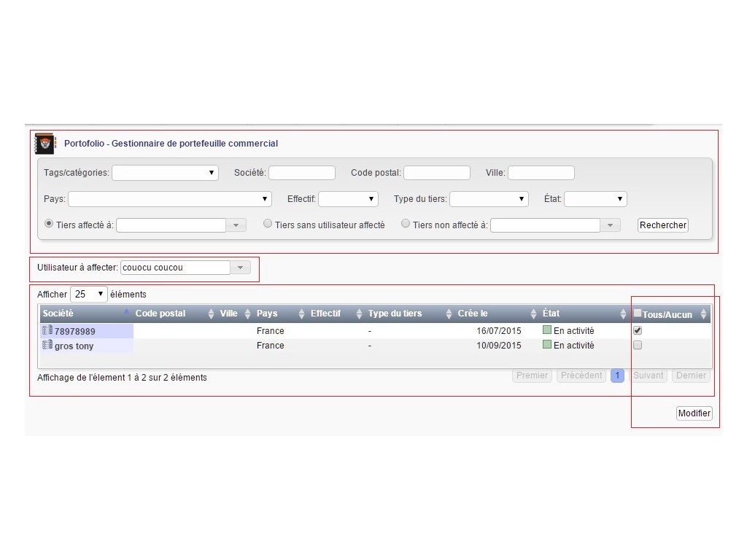
Task: Open the Effectif dropdown
Action: click(348, 199)
